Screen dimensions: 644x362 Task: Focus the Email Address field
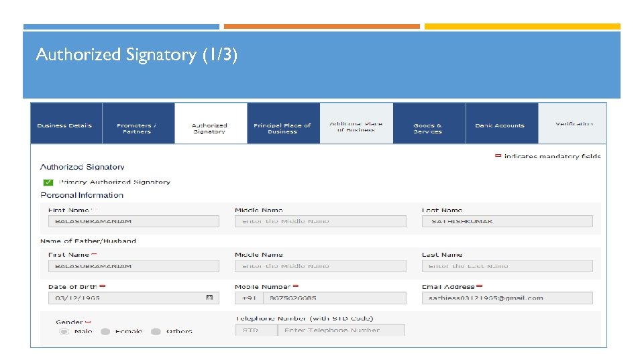point(507,298)
